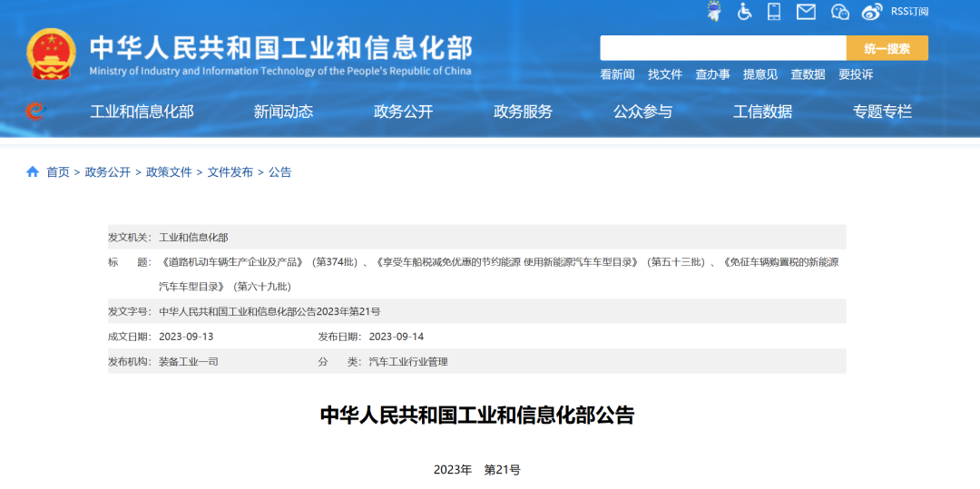Select 查数据 below the search box
Viewport: 980px width, 489px height.
point(808,74)
